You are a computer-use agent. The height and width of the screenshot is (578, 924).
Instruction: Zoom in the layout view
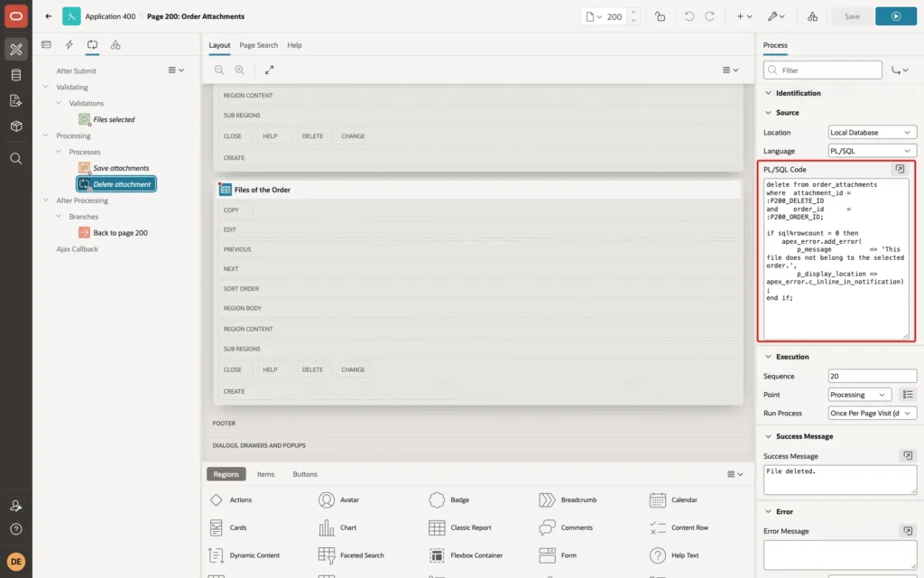coord(240,70)
